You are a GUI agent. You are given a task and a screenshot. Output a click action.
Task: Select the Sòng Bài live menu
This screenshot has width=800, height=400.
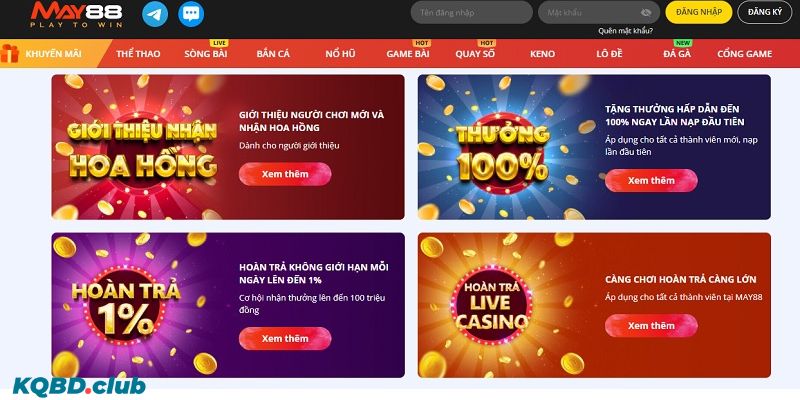(x=206, y=54)
